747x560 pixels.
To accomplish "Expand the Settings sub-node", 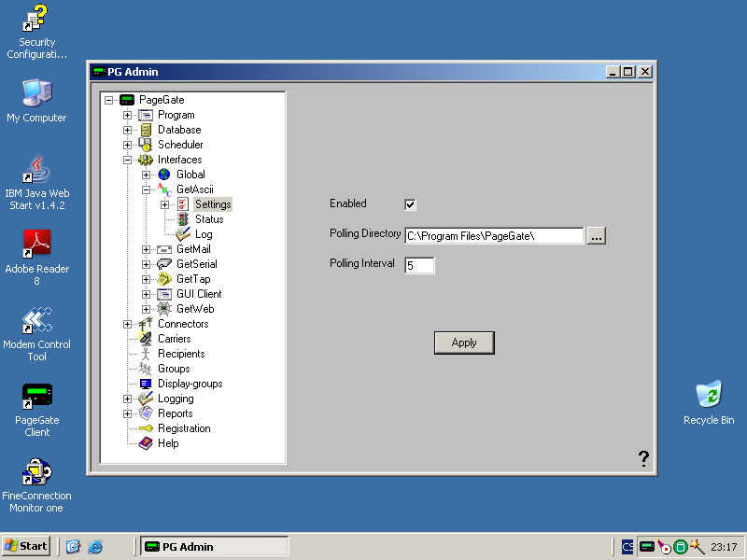I will (164, 204).
